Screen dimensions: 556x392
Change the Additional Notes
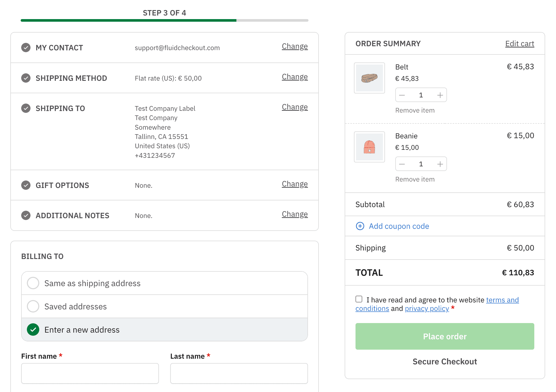[x=295, y=214]
